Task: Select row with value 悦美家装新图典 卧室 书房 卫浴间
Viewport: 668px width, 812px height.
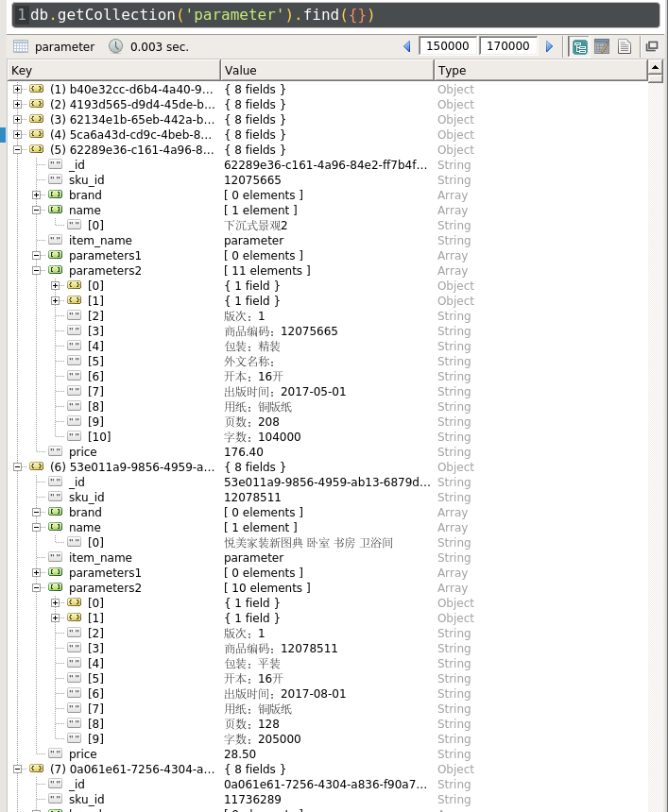Action: pyautogui.click(x=328, y=542)
